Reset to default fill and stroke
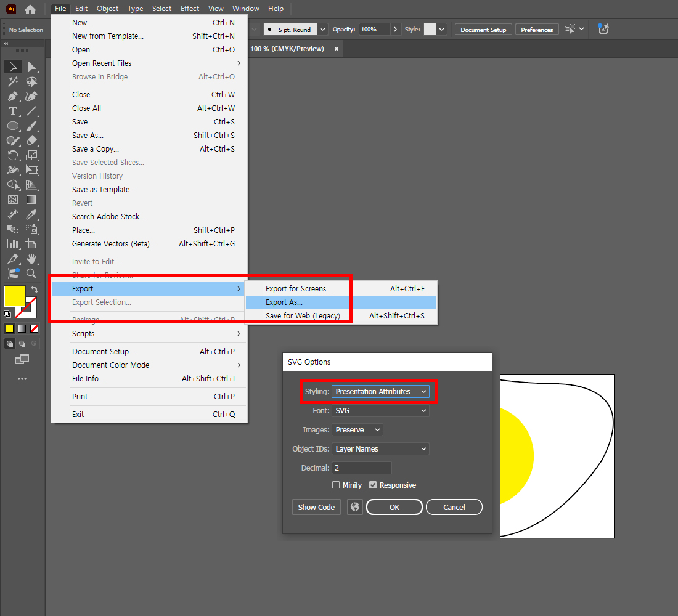This screenshot has height=616, width=678. [x=7, y=314]
